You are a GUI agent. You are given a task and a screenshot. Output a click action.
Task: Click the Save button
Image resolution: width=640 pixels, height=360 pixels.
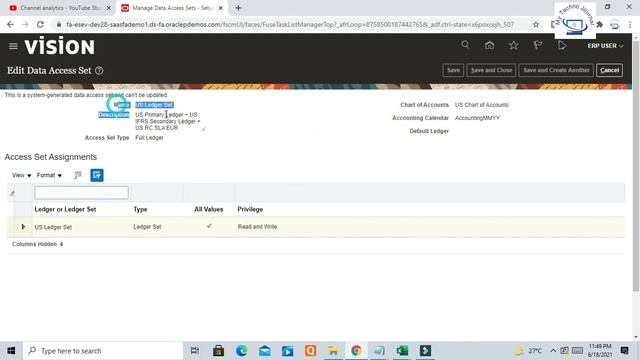[453, 70]
